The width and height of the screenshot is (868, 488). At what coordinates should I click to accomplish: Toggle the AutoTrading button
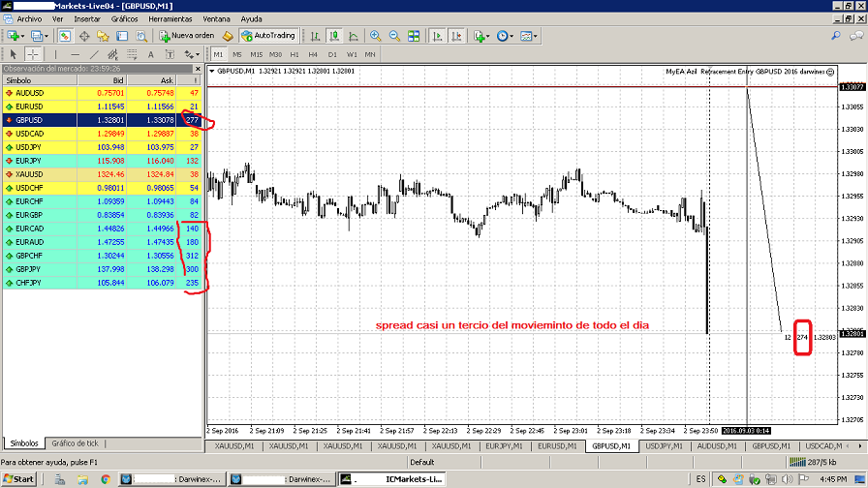point(267,36)
